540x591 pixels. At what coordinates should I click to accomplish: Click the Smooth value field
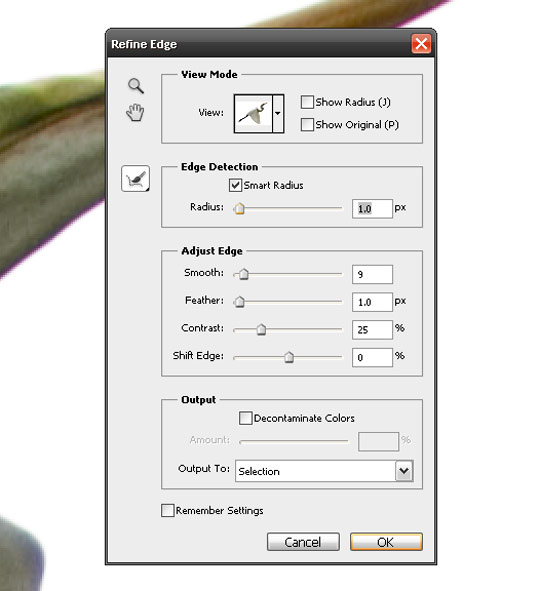372,274
